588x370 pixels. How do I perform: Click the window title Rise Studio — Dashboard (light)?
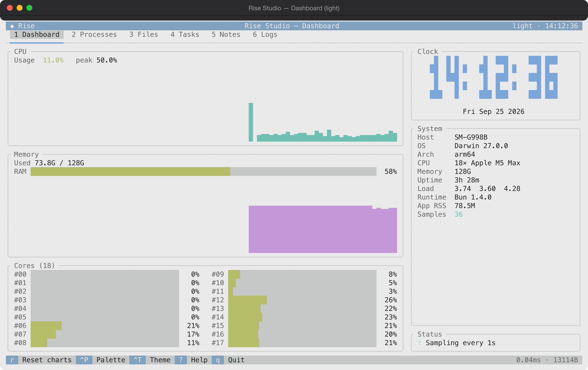[294, 8]
